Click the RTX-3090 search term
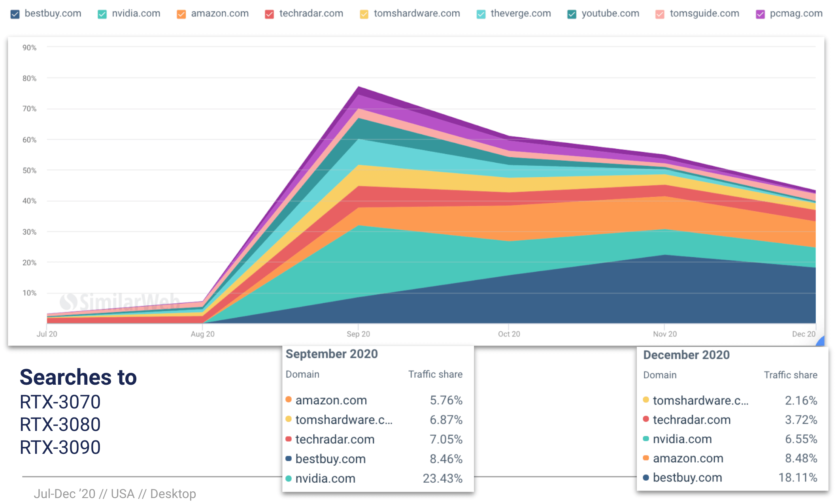The width and height of the screenshot is (838, 504). [x=60, y=448]
